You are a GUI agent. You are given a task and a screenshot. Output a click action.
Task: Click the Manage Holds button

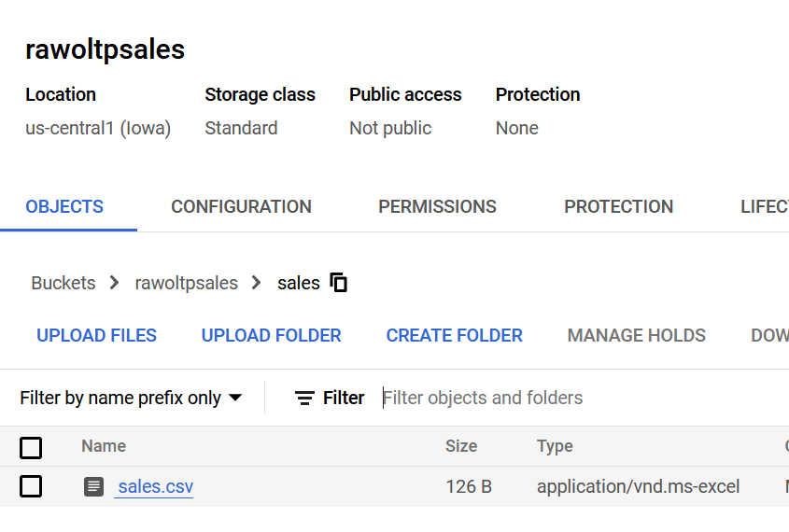point(636,335)
